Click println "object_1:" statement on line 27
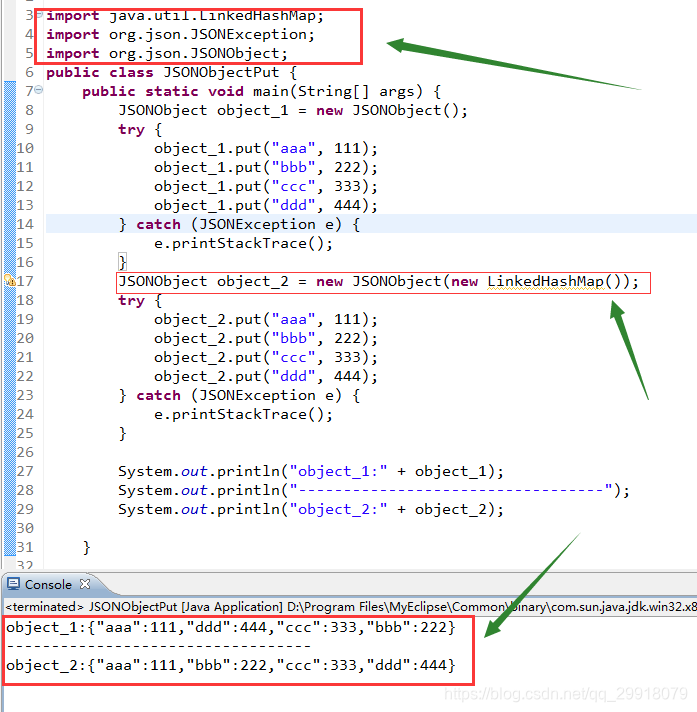 pyautogui.click(x=311, y=472)
